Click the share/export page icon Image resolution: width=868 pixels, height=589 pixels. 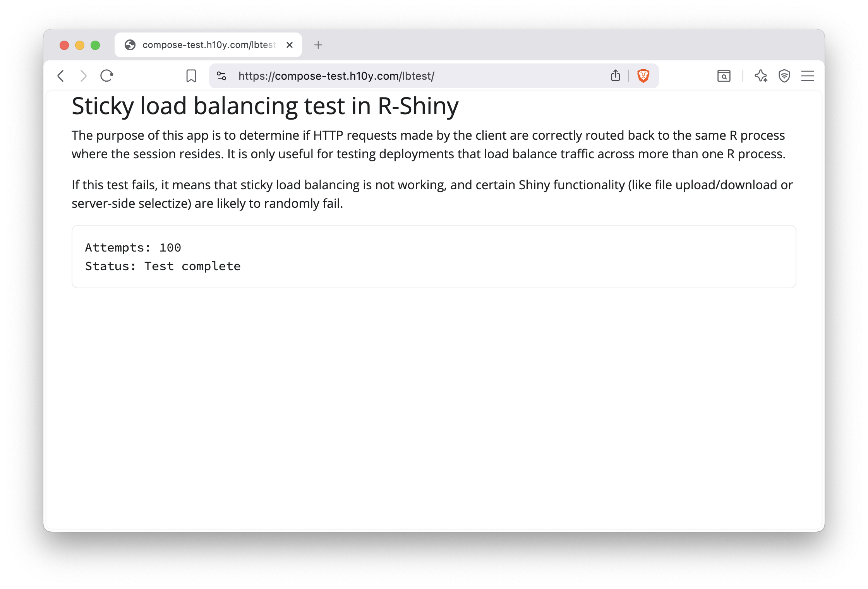click(x=616, y=75)
